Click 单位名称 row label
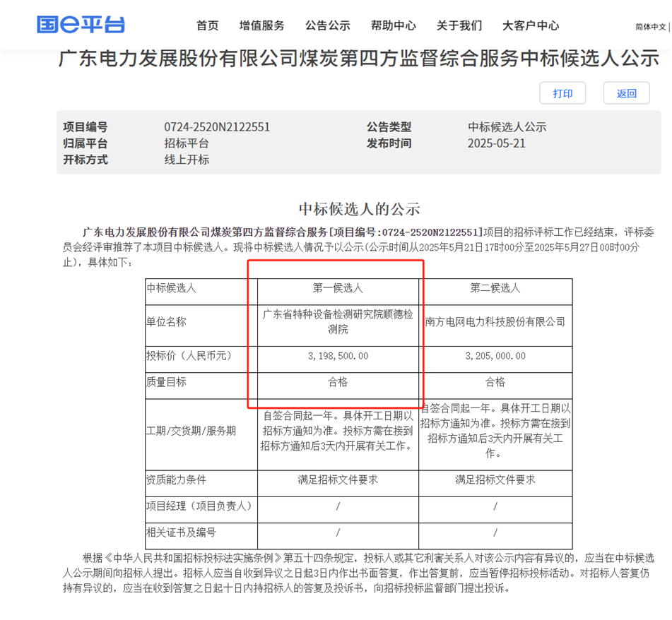 pos(166,322)
